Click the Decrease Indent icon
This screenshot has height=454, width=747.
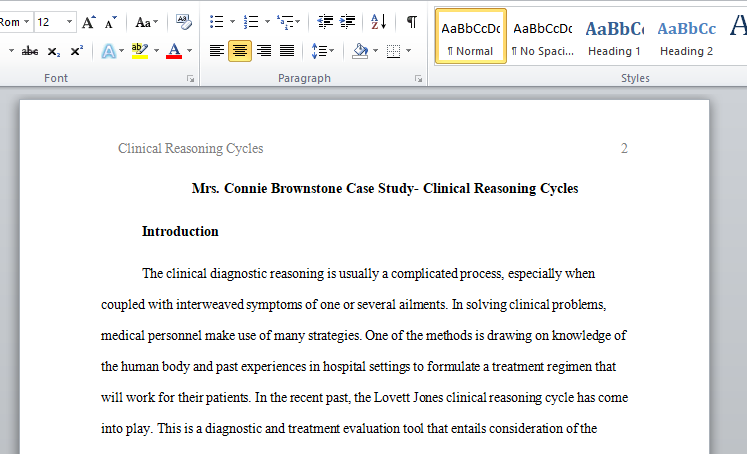[325, 22]
